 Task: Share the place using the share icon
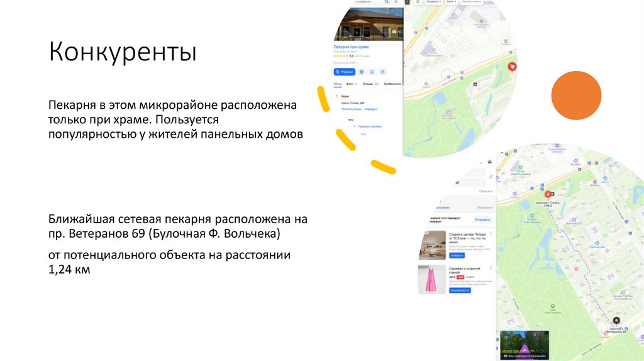(x=383, y=72)
